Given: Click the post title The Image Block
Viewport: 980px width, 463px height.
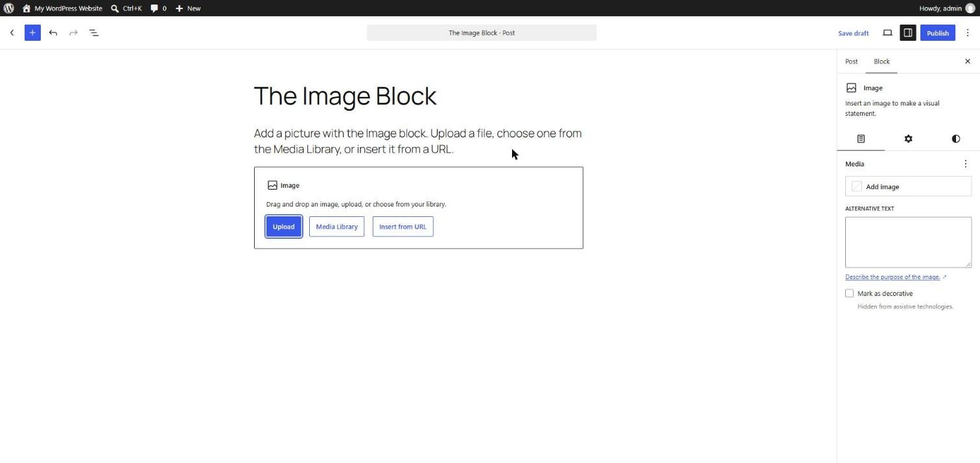Looking at the screenshot, I should (345, 96).
